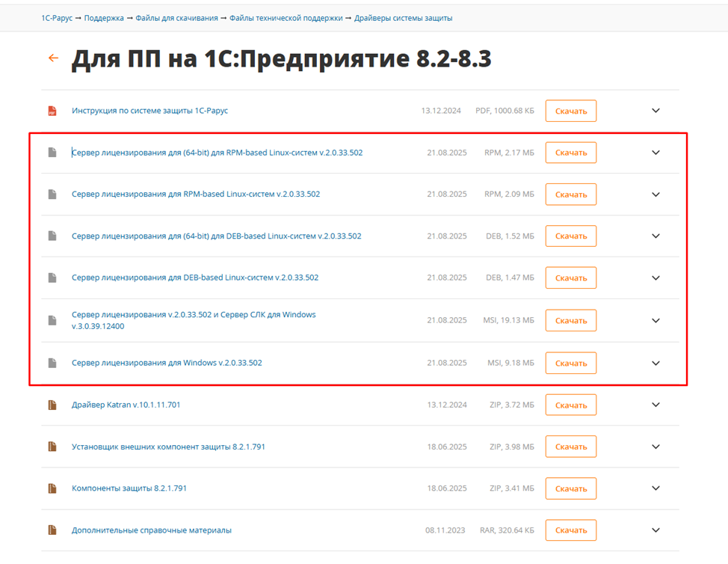Expand the 64-bit DEB-based server row chevron
The image size is (728, 564).
click(x=655, y=236)
